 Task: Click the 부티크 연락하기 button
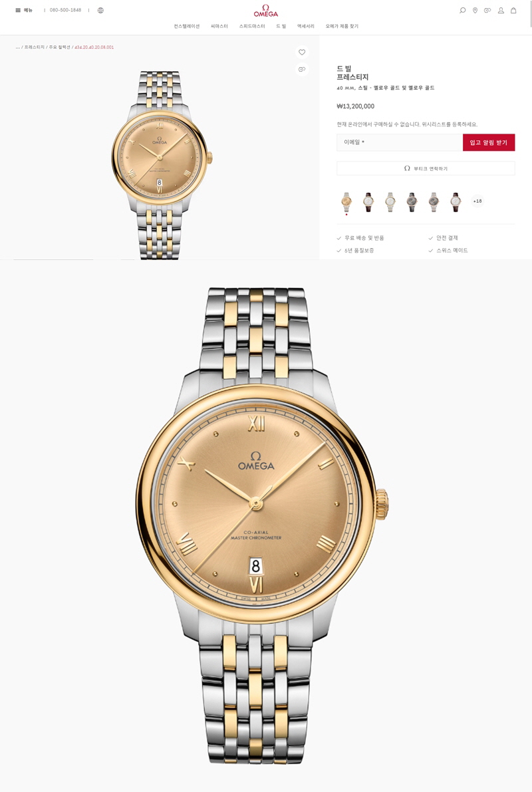pyautogui.click(x=426, y=168)
